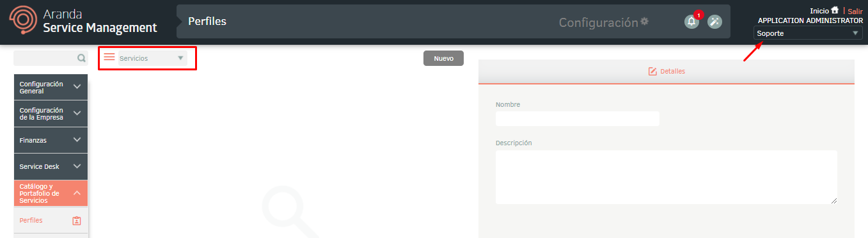Open the Servicios dropdown

[x=152, y=58]
